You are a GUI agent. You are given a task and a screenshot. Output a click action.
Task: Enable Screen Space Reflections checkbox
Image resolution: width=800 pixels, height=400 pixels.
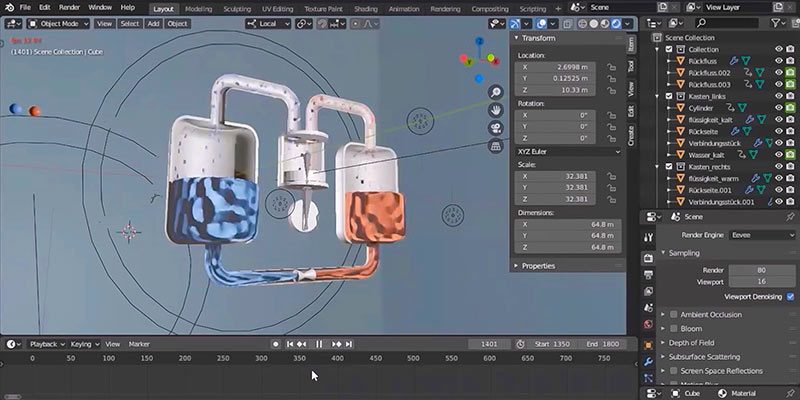tap(673, 371)
